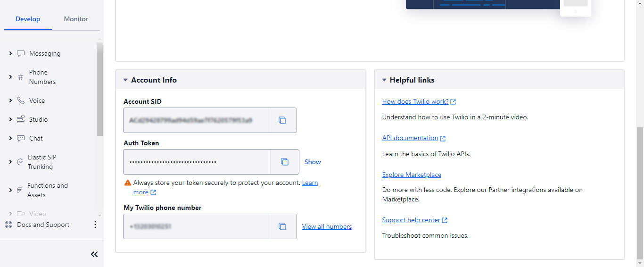The height and width of the screenshot is (267, 644).
Task: Switch to the Monitor tab
Action: [76, 19]
